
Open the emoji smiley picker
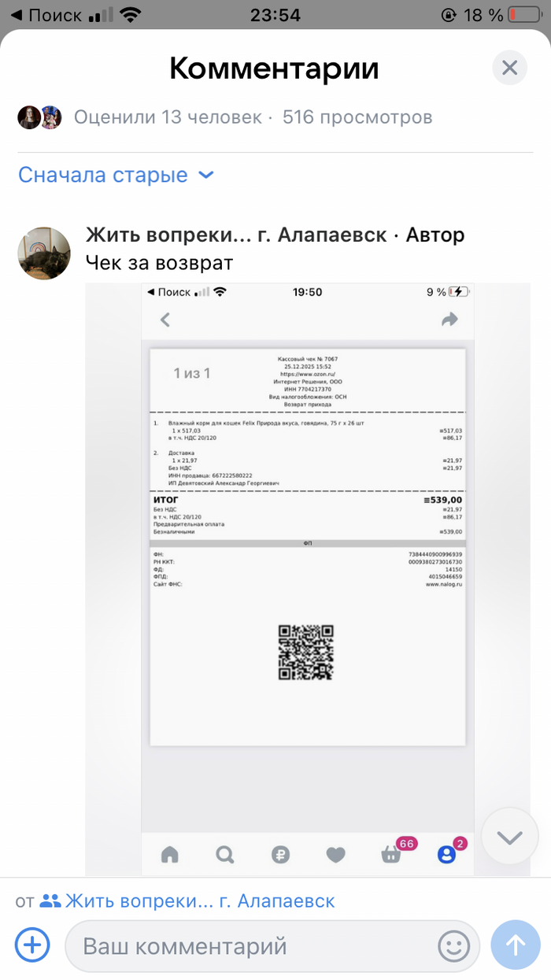pos(453,945)
